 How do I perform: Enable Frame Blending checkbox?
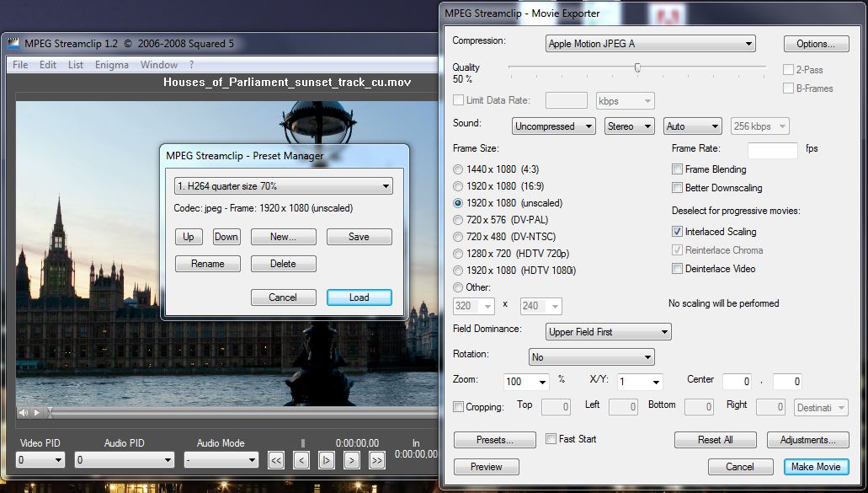point(677,169)
